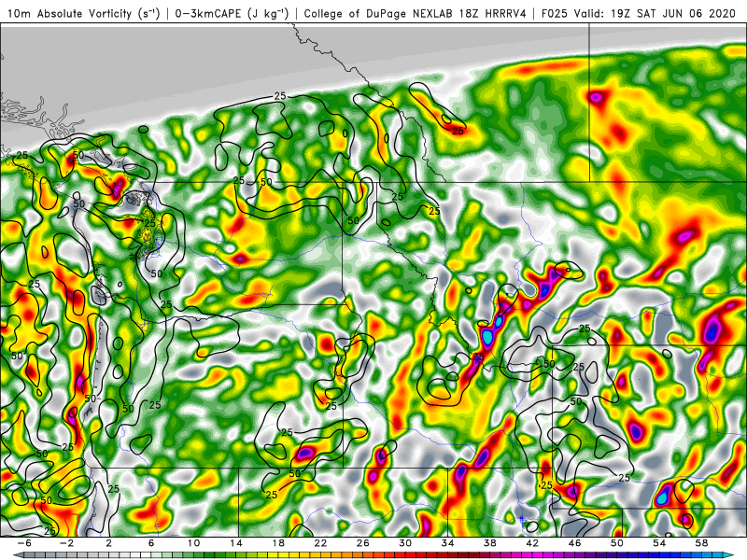
Task: Click the '-2' colorbar tick label
Action: (66, 543)
